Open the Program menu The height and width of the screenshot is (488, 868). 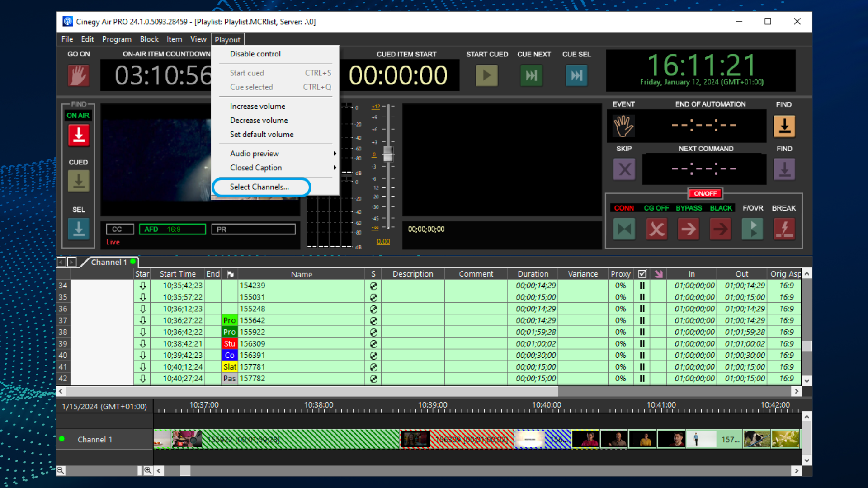(117, 39)
